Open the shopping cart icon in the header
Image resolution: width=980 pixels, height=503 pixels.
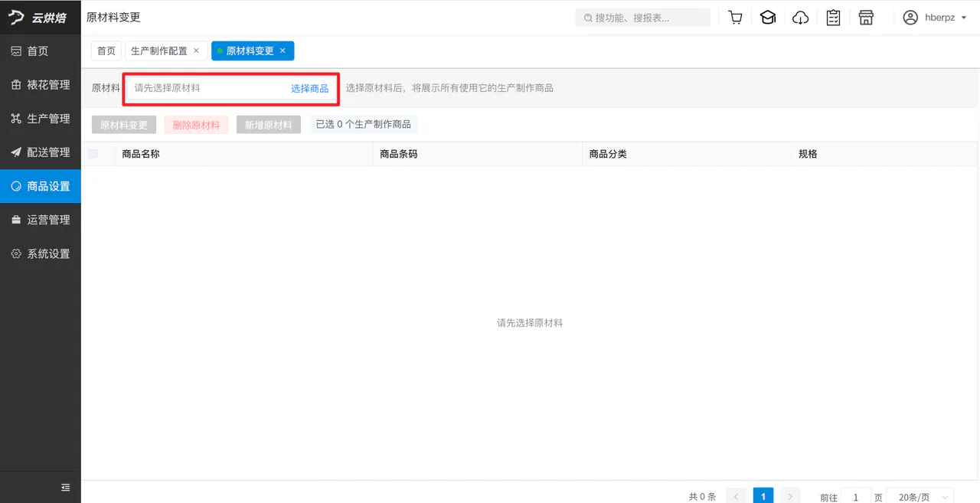click(x=736, y=18)
